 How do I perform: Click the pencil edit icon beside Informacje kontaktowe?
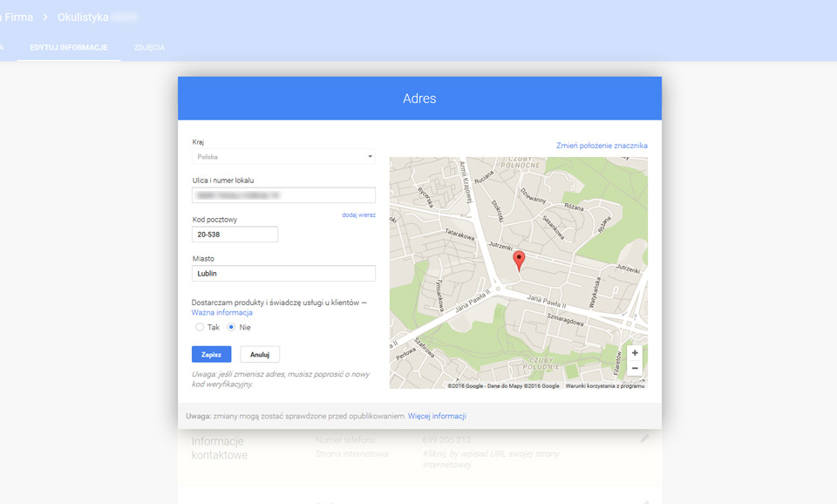[x=644, y=439]
